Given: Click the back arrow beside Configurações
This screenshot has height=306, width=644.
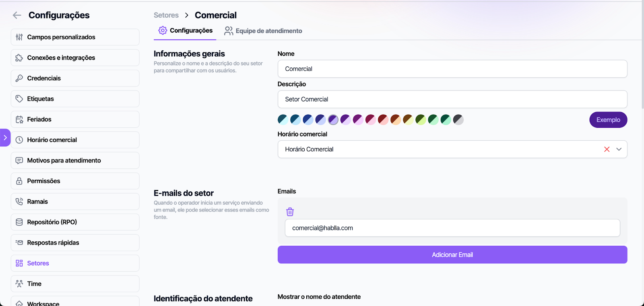Looking at the screenshot, I should point(17,15).
